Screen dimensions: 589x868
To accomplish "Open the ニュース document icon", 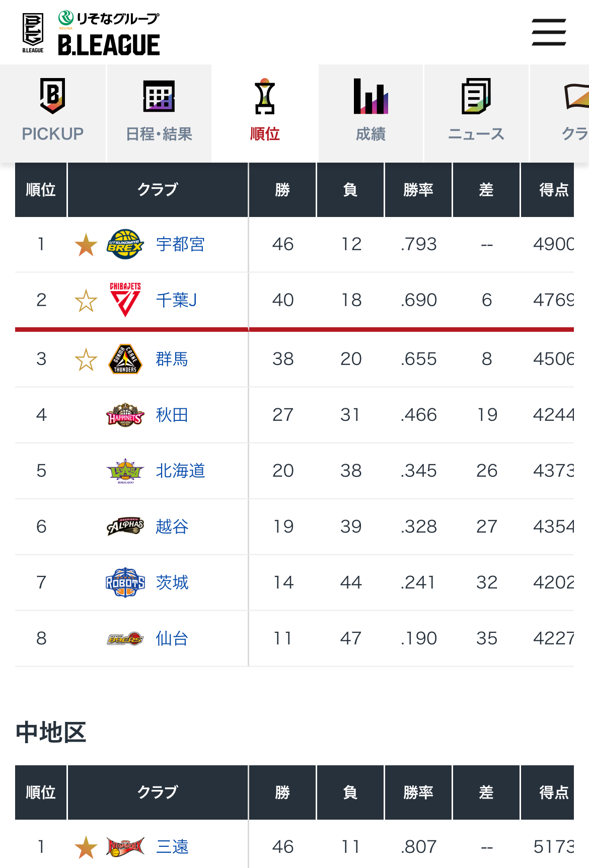I will point(476,96).
